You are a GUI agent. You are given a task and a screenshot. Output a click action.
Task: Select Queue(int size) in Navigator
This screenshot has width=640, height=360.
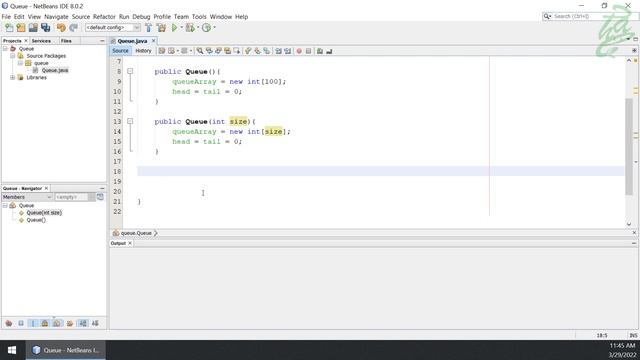tap(44, 213)
